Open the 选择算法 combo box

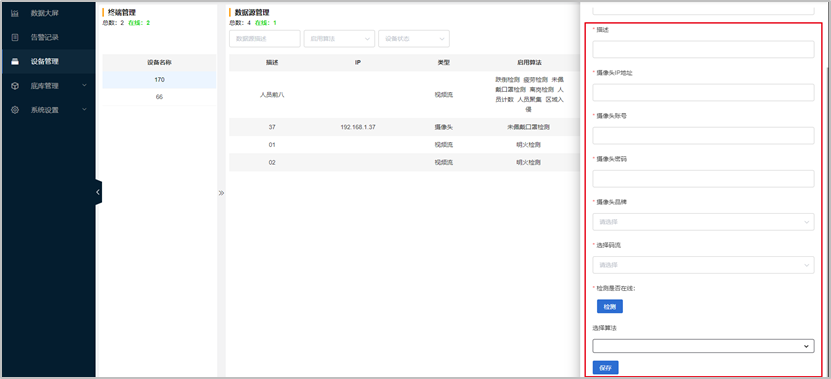[703, 346]
